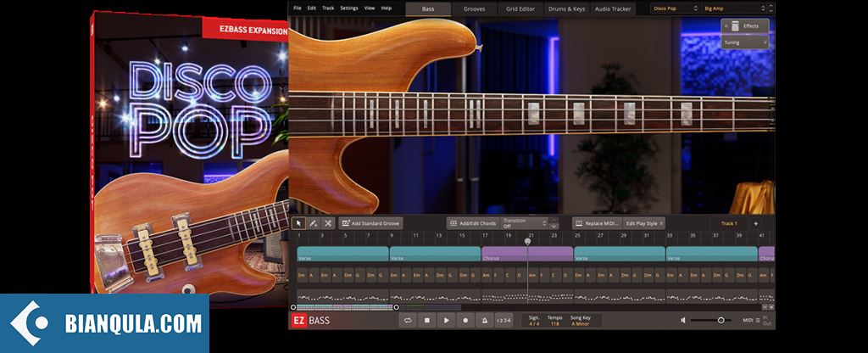
Task: Expand the Tuning dropdown
Action: click(x=745, y=42)
